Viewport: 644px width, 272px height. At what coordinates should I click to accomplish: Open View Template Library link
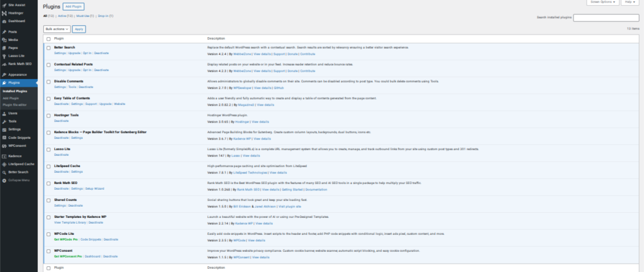click(70, 222)
